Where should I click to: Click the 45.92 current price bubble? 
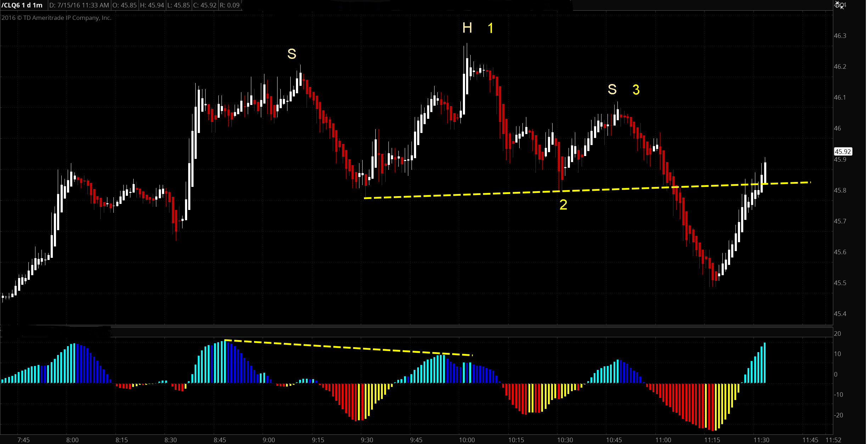[843, 152]
